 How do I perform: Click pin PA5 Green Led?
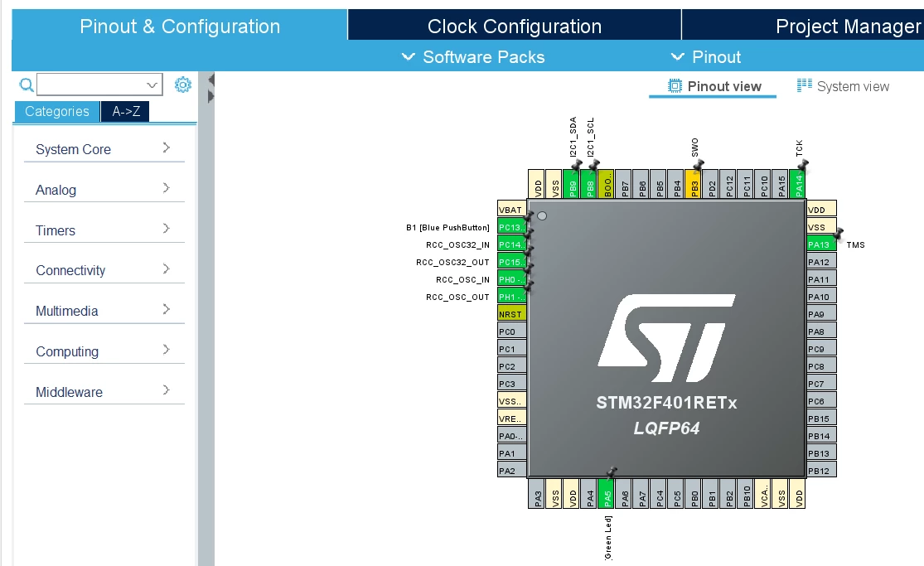[x=606, y=493]
